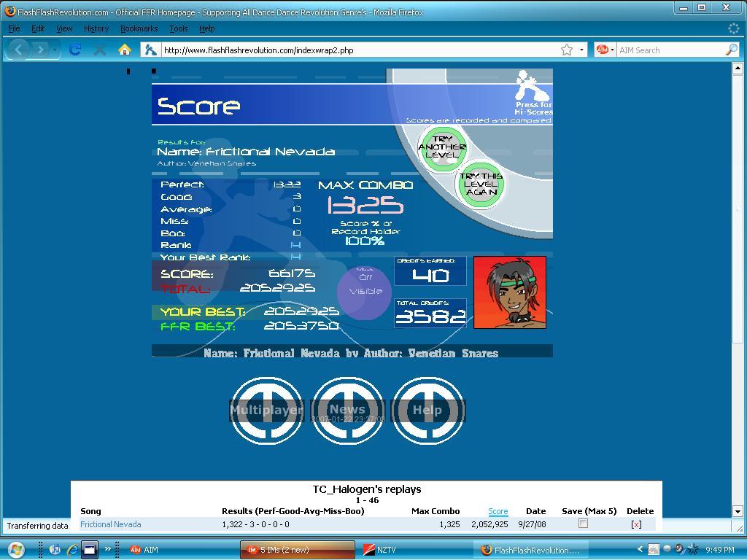Open the Help circle button

point(427,411)
